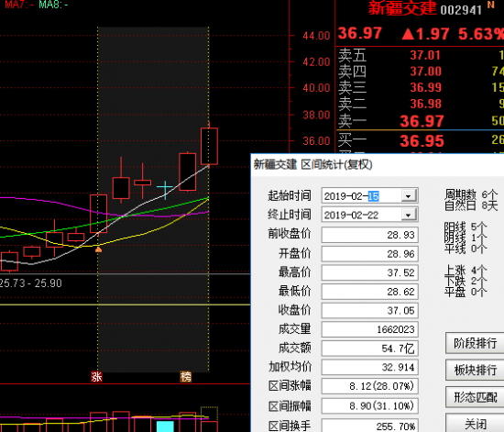Image resolution: width=504 pixels, height=432 pixels.
Task: Click the 区间振幅 value 8.90(31.10%)
Action: coord(369,406)
